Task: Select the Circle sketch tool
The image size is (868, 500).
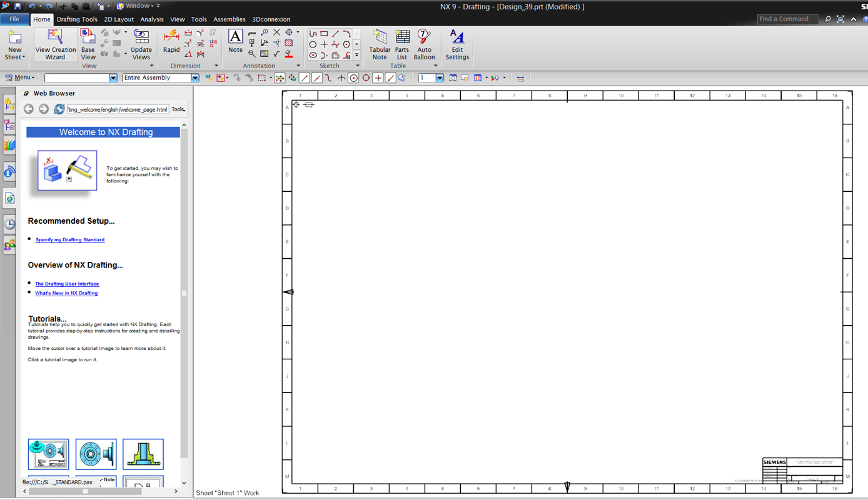Action: click(313, 44)
